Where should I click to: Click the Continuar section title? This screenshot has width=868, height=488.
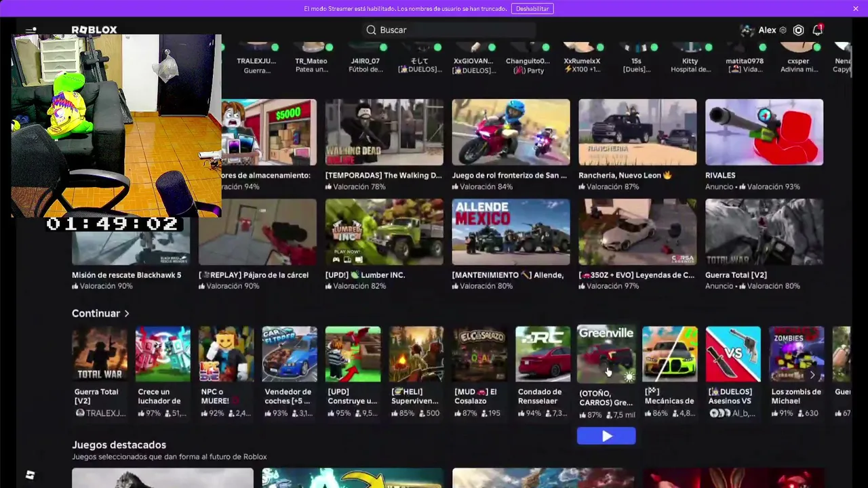96,313
